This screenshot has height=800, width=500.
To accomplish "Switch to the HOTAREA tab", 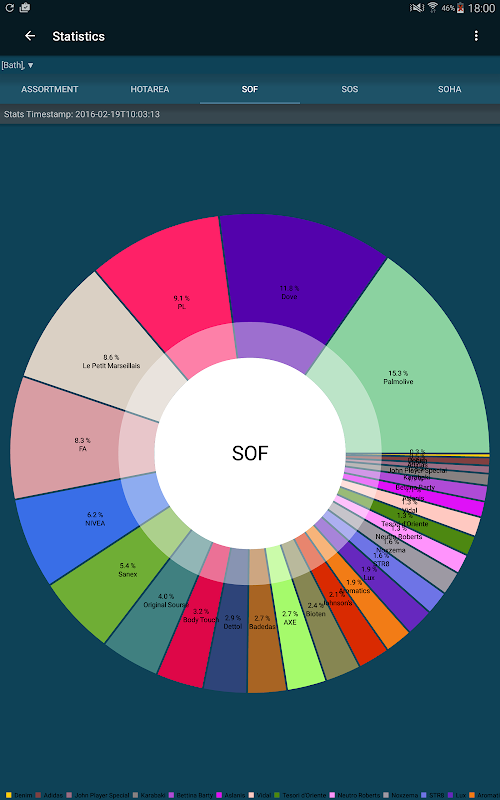I will click(149, 89).
